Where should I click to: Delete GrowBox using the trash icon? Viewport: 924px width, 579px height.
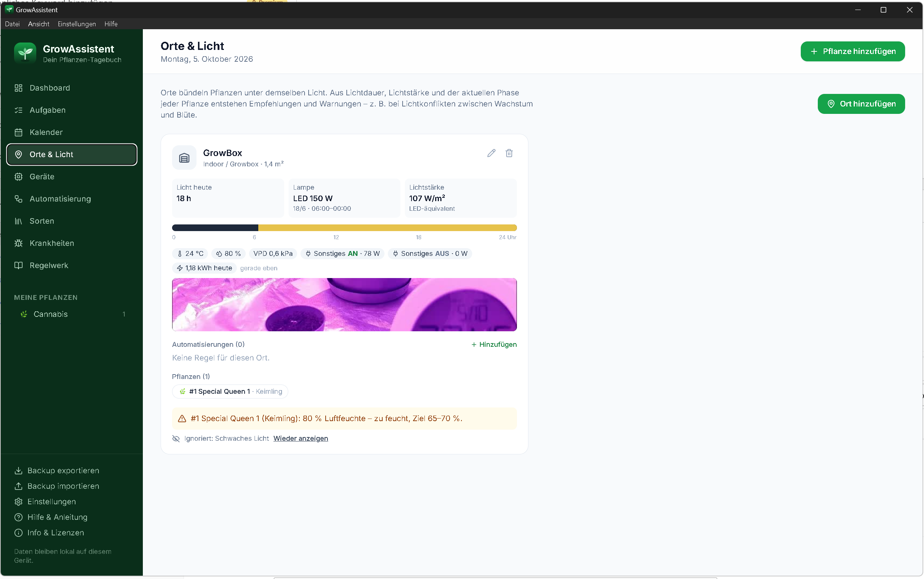click(x=509, y=153)
